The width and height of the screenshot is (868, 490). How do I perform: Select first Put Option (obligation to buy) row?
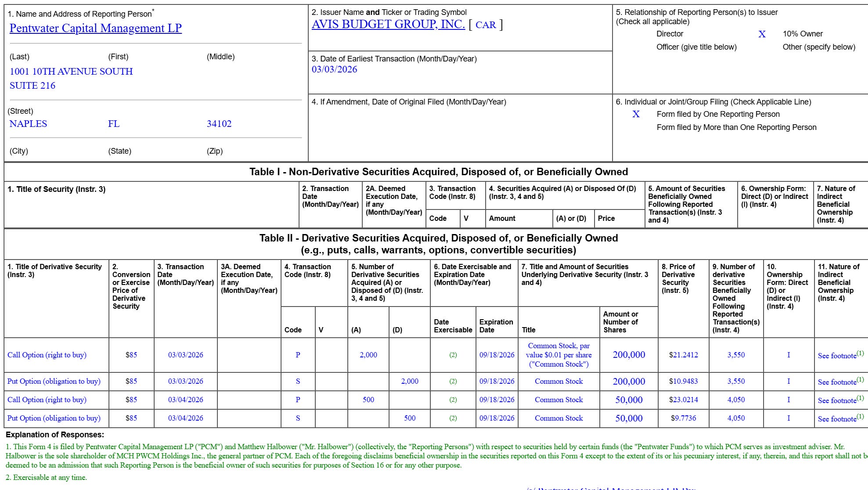(54, 381)
